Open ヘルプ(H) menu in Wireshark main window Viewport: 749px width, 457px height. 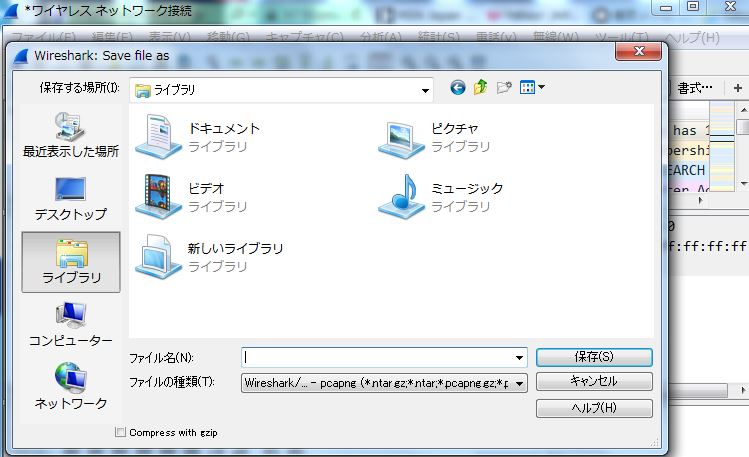(692, 37)
